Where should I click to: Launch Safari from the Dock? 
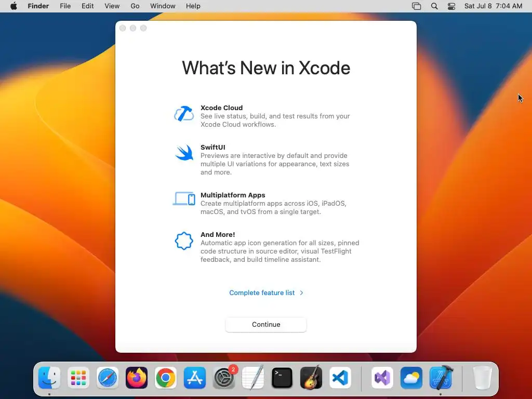click(108, 378)
